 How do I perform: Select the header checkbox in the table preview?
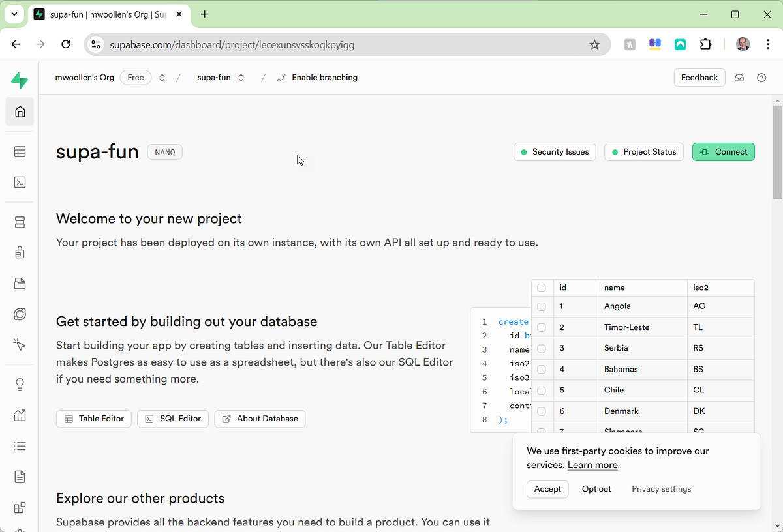pyautogui.click(x=542, y=287)
